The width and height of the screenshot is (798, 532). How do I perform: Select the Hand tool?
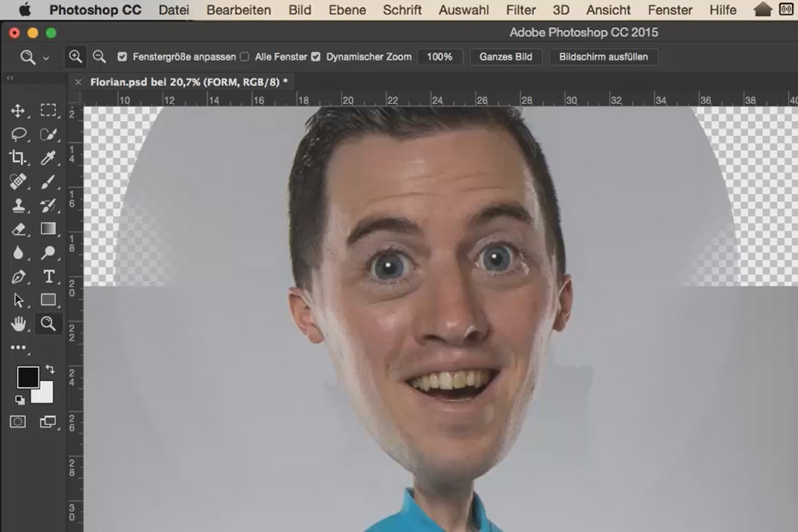click(x=18, y=324)
